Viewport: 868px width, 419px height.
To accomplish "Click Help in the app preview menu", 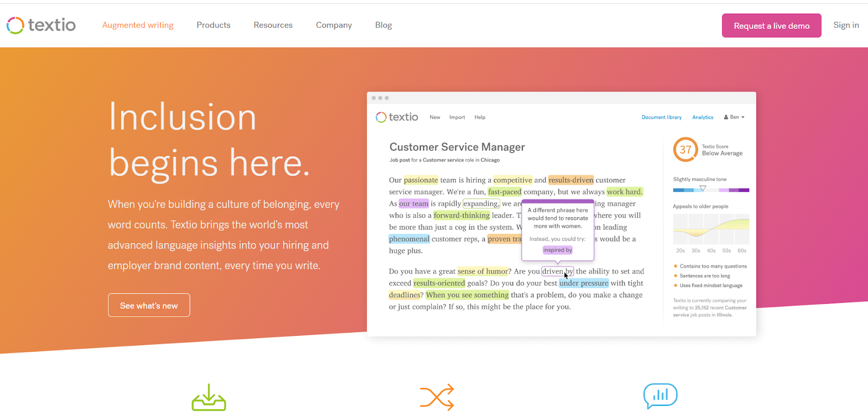I will tap(480, 117).
